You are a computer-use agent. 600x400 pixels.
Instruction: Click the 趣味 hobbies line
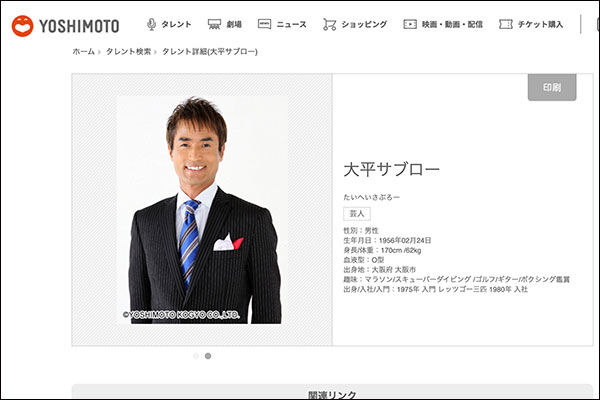tap(457, 279)
